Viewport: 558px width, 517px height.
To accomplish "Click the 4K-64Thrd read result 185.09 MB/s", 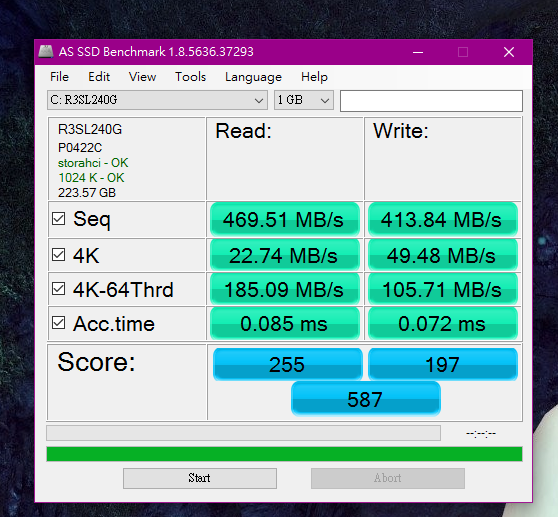I will 285,289.
